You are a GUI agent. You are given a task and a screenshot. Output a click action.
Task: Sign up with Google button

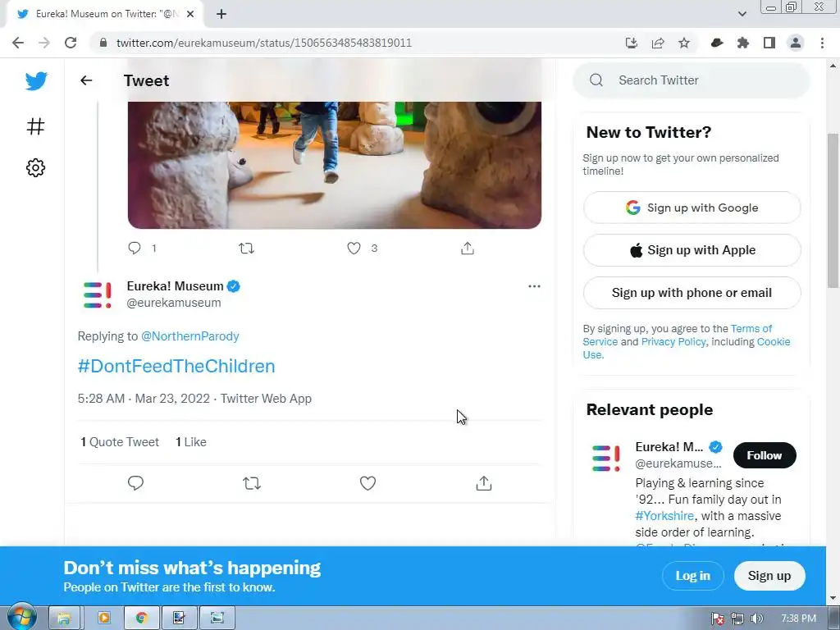coord(692,208)
